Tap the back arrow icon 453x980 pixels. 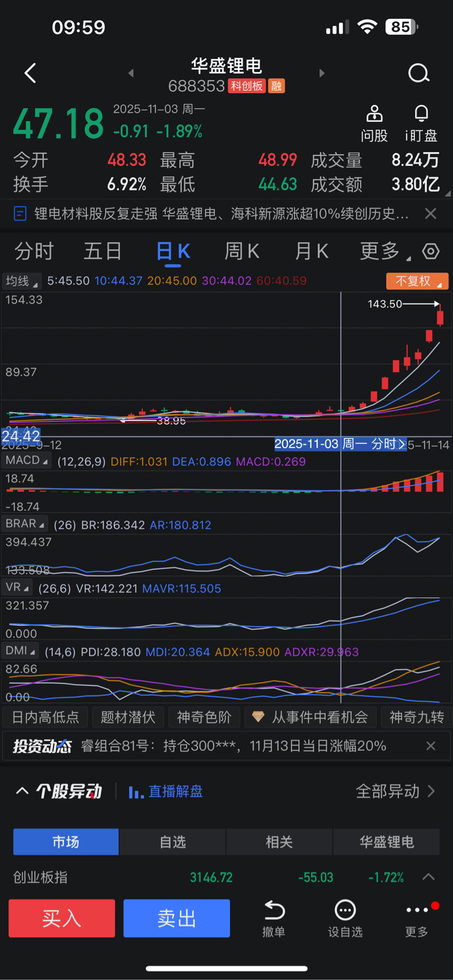pyautogui.click(x=31, y=73)
